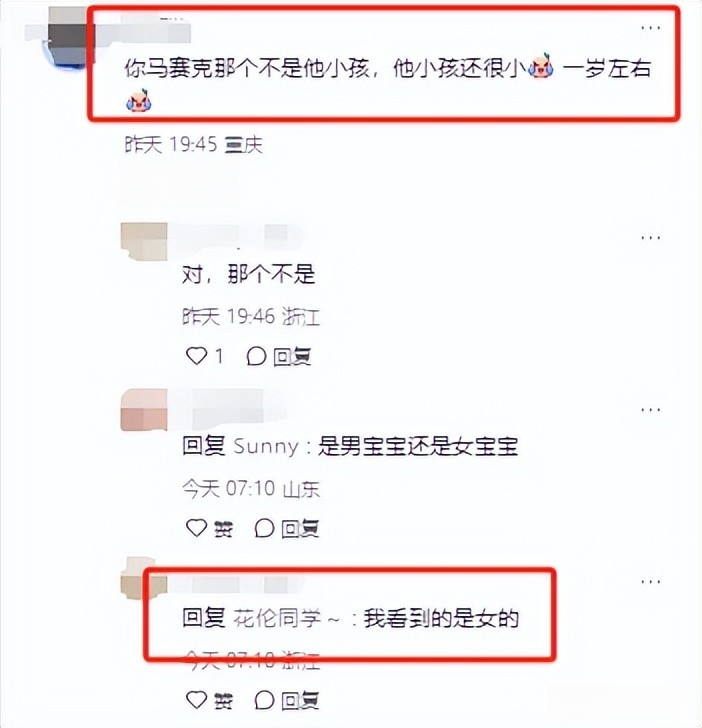
Task: Click reply bubble icon under the last comment
Action: tap(264, 700)
